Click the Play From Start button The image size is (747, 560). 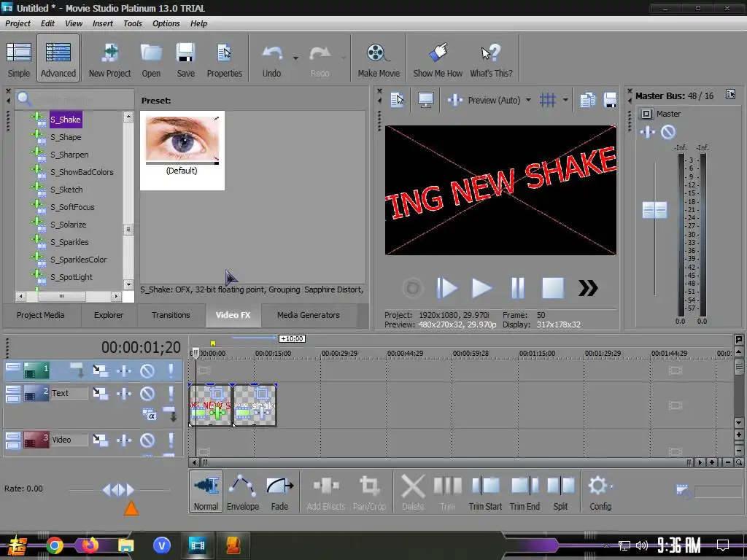[x=446, y=288]
